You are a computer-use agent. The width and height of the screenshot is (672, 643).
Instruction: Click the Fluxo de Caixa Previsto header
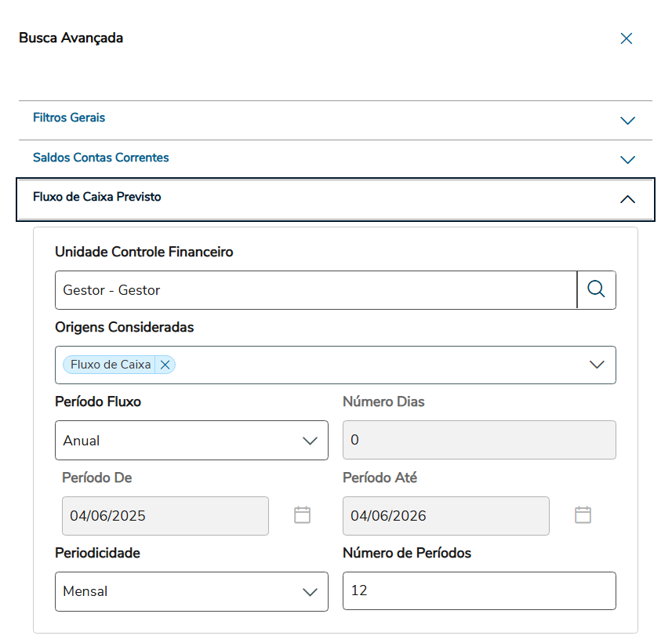click(x=97, y=197)
